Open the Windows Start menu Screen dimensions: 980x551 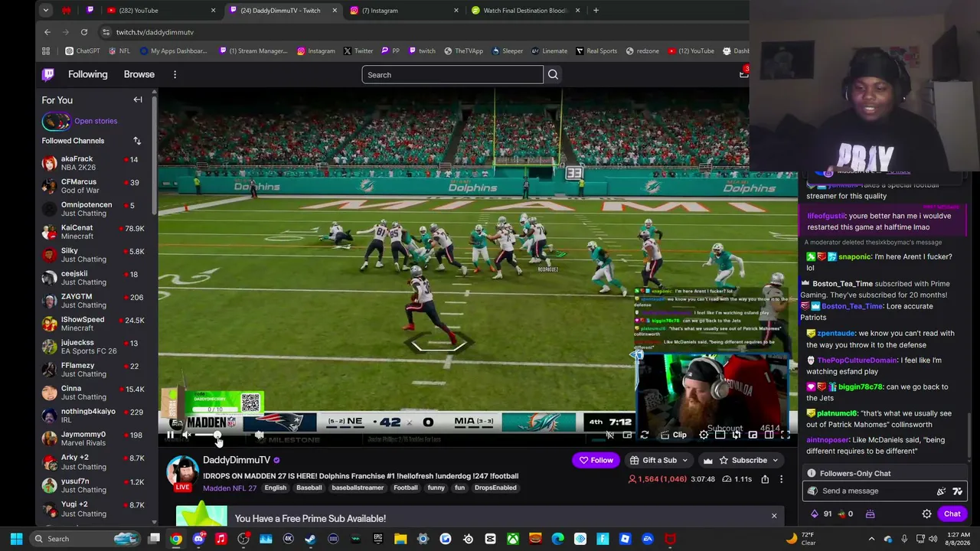tap(16, 539)
